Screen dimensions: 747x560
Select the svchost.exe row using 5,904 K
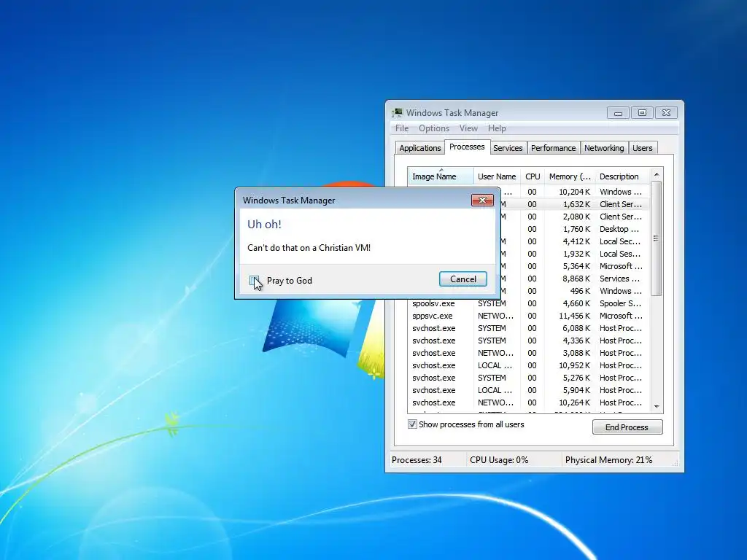point(529,390)
